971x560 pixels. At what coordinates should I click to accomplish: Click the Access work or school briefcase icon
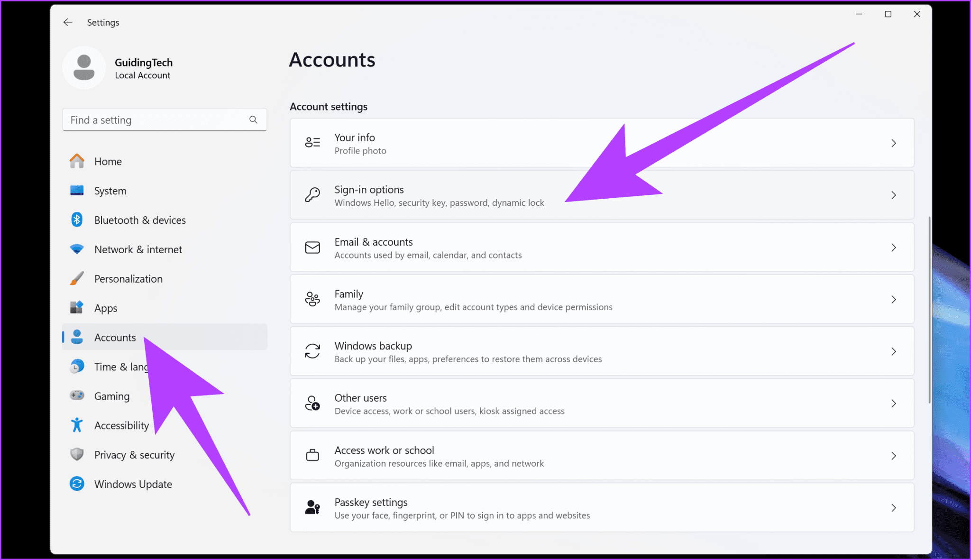click(x=312, y=456)
